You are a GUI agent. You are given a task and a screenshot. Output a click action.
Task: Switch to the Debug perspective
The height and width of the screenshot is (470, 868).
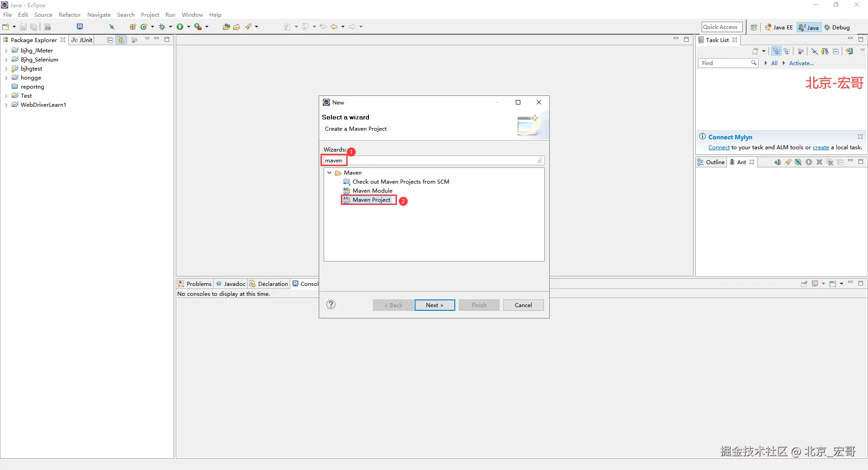(x=837, y=27)
